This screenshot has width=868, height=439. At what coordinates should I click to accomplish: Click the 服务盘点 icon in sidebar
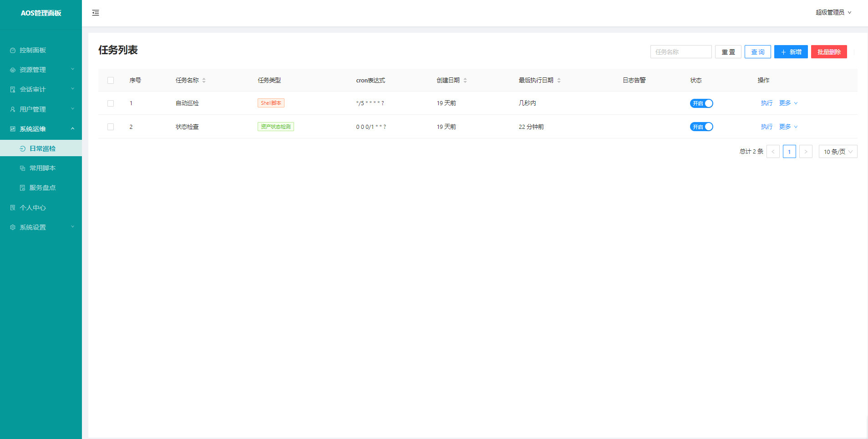pyautogui.click(x=23, y=188)
